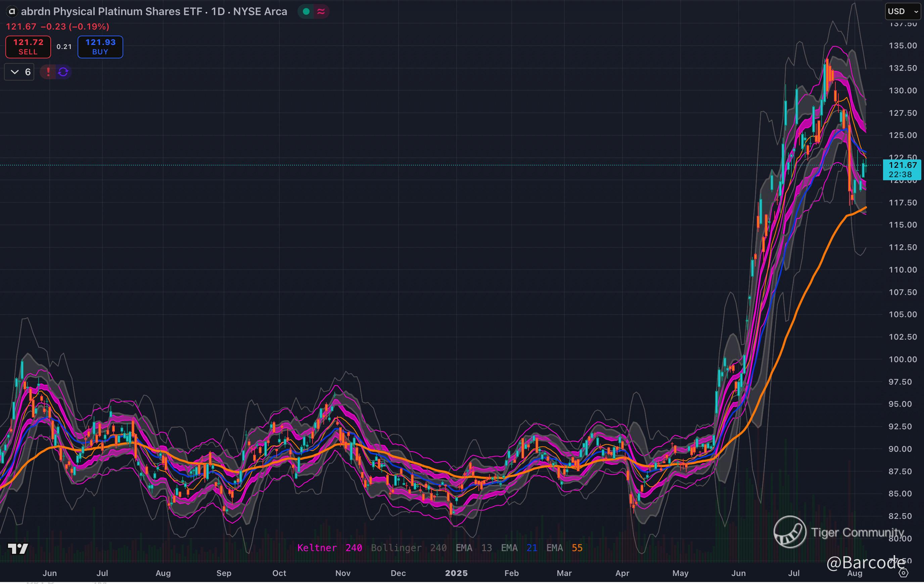
Task: Click the Tiger Community logo watermark
Action: (x=790, y=532)
